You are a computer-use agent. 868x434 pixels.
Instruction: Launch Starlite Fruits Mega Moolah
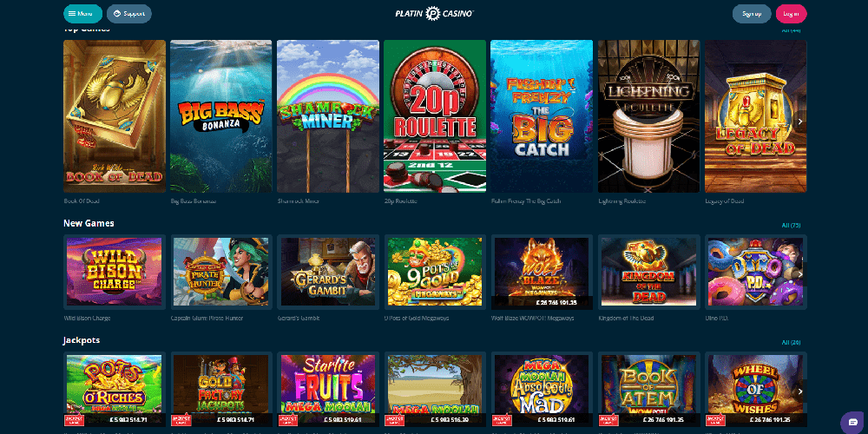click(x=328, y=390)
